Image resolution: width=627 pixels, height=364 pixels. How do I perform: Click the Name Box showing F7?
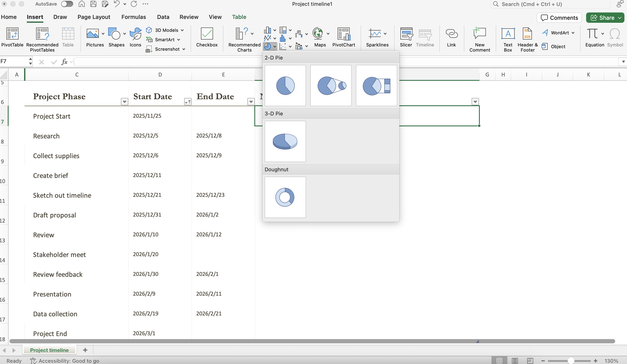tap(14, 61)
